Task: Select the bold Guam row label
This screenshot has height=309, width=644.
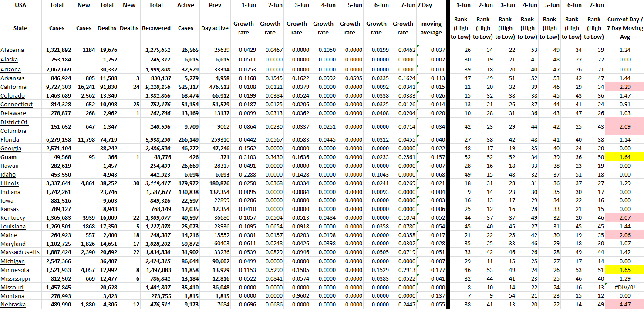Action: (8, 157)
